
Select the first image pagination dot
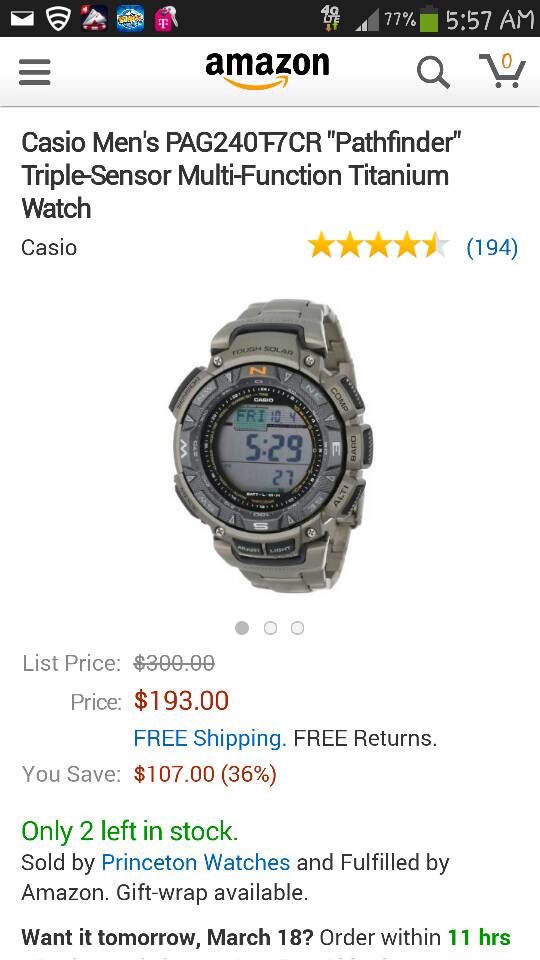click(x=242, y=628)
